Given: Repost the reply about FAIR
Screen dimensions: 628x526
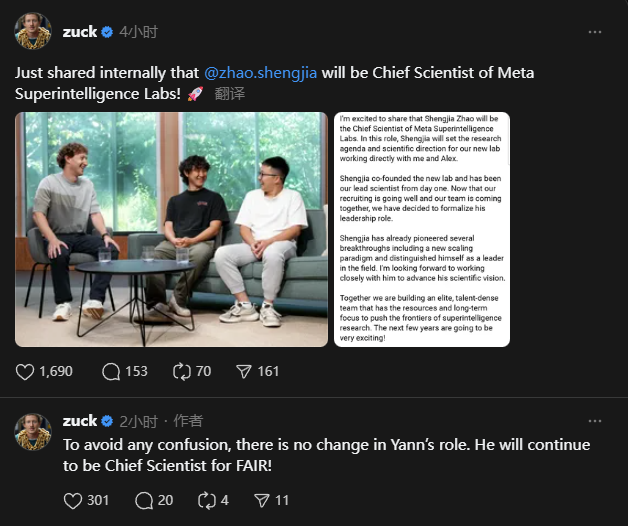Looking at the screenshot, I should [208, 500].
